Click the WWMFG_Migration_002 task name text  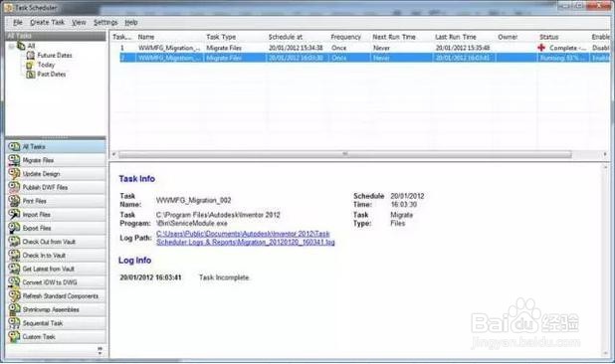pyautogui.click(x=194, y=200)
